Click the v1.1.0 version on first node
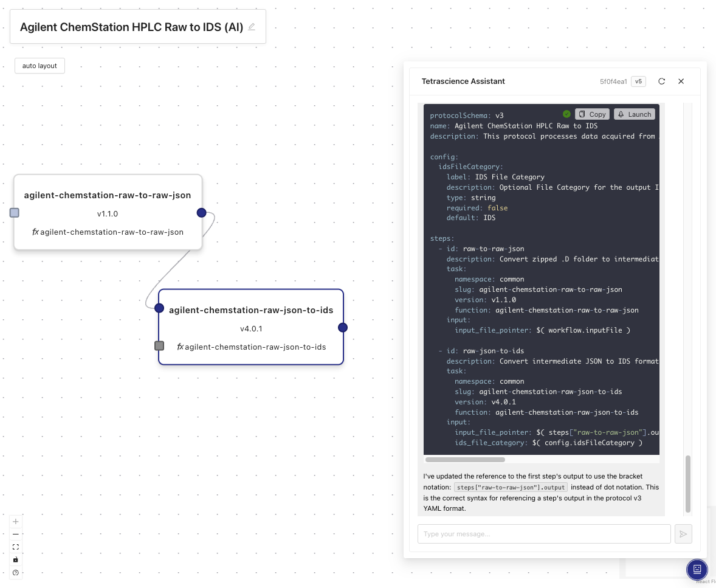The height and width of the screenshot is (588, 716). coord(108,213)
